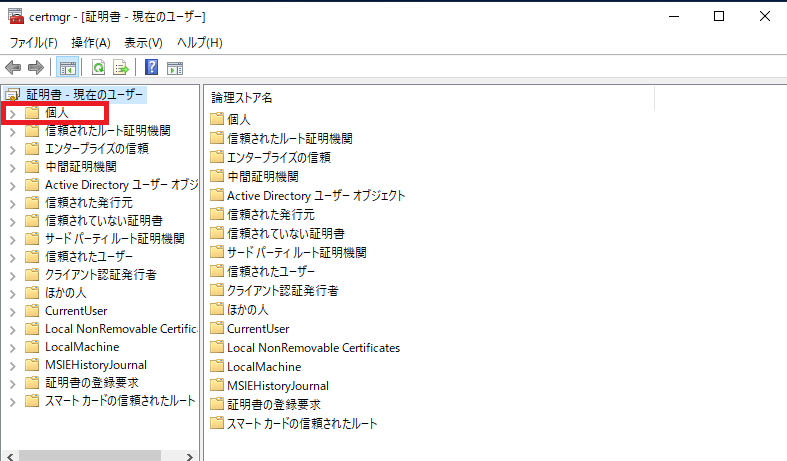Select LocalMachine in right list
The height and width of the screenshot is (461, 787).
(x=264, y=367)
